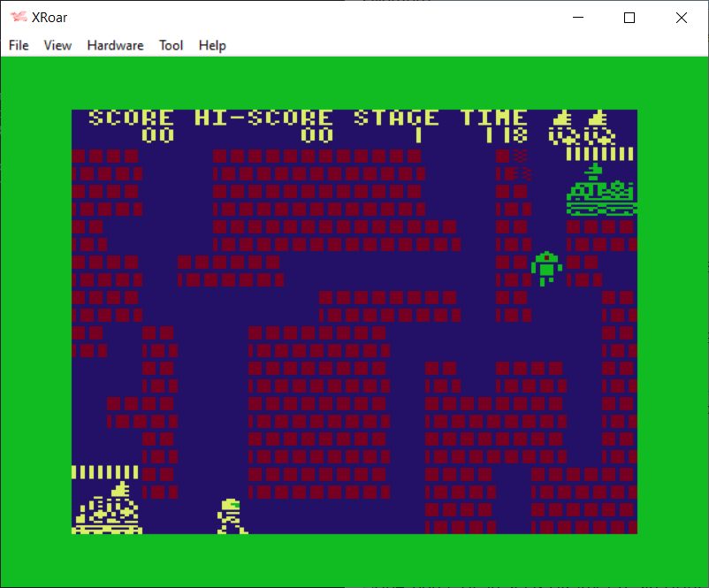Screen dimensions: 709x588
Task: Click the green robot enemy sprite
Action: point(546,267)
